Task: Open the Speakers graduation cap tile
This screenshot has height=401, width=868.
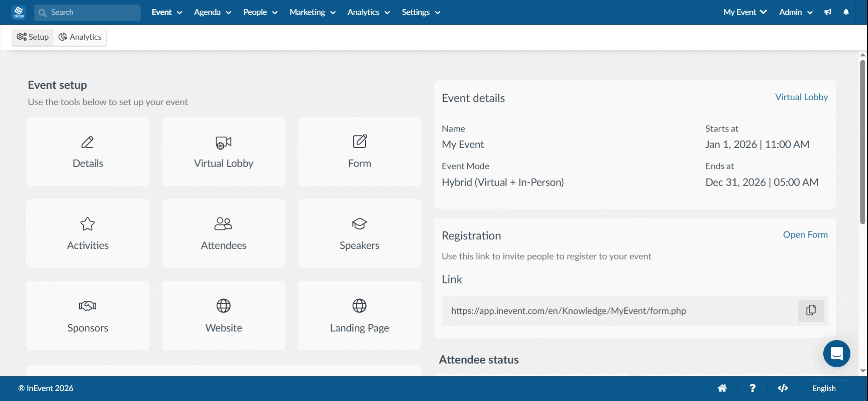Action: click(359, 233)
